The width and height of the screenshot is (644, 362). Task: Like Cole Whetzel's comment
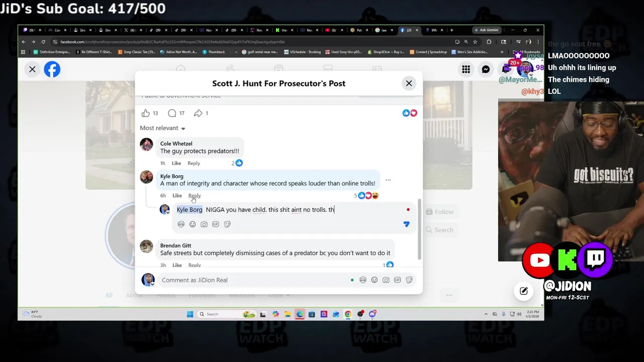[x=176, y=163]
